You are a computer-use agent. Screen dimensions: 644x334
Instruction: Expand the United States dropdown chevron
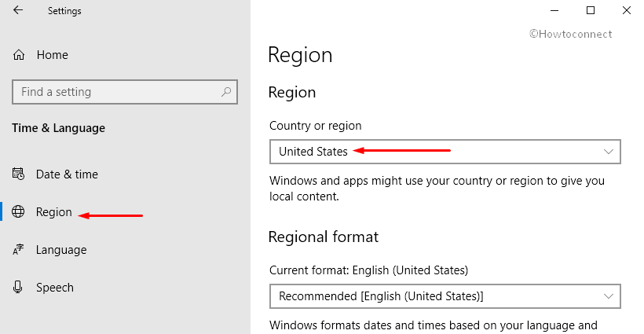point(609,152)
